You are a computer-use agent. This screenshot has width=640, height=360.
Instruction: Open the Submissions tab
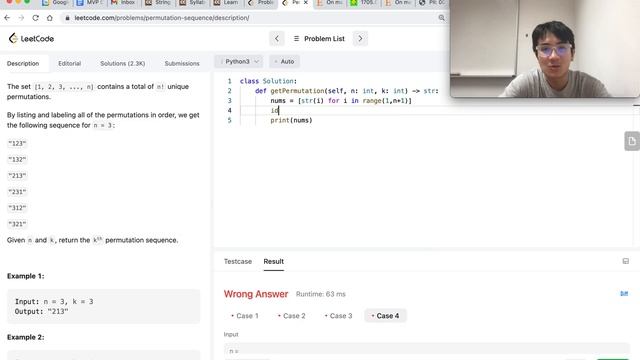pos(182,63)
